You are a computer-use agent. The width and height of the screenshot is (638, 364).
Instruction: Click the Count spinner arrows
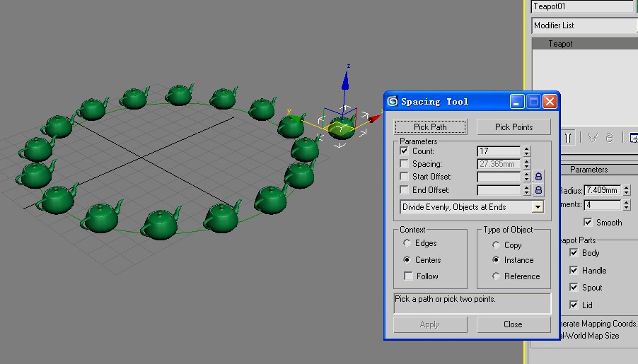[x=527, y=151]
